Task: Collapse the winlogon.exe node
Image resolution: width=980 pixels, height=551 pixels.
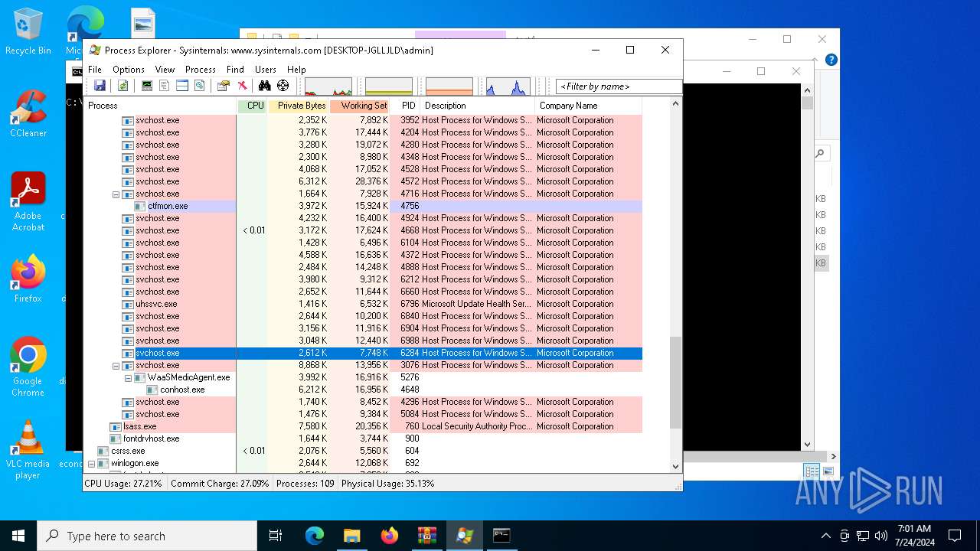Action: (x=92, y=464)
